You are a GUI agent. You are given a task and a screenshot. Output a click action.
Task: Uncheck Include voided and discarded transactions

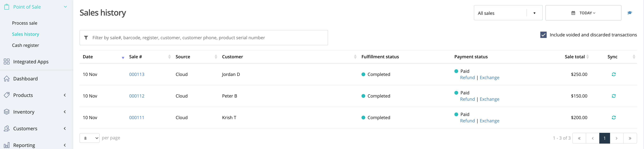[543, 35]
